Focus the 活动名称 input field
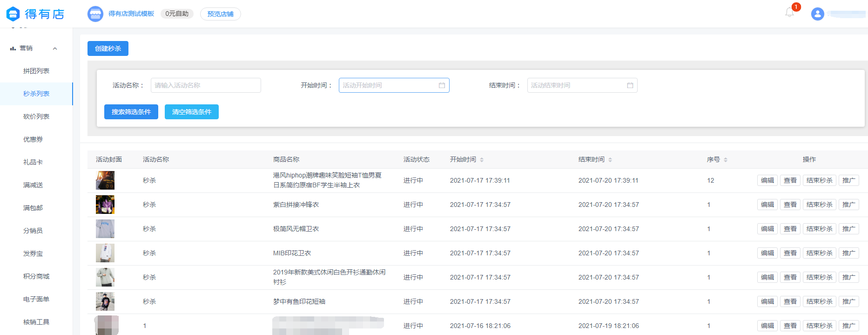The image size is (868, 335). pyautogui.click(x=206, y=85)
